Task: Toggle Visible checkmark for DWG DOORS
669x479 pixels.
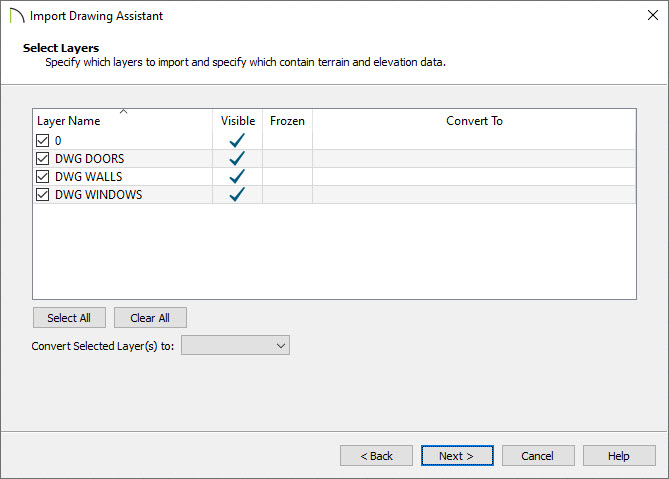Action: 237,158
